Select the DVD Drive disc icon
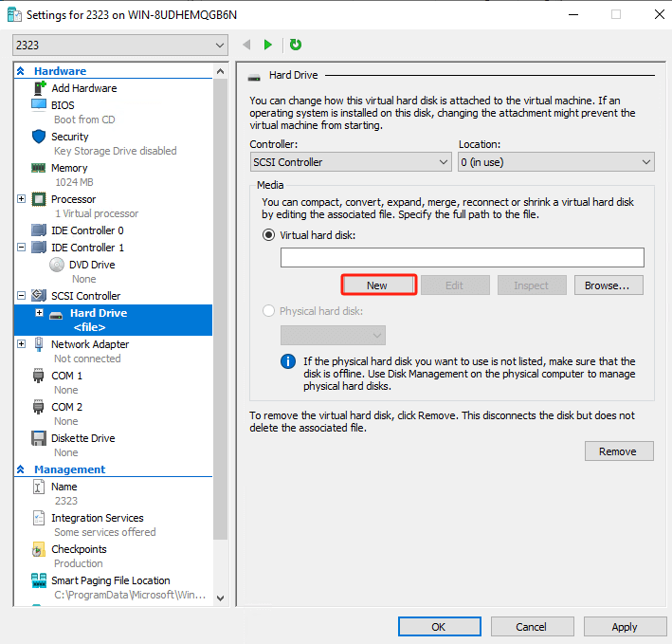672x644 pixels. point(57,265)
